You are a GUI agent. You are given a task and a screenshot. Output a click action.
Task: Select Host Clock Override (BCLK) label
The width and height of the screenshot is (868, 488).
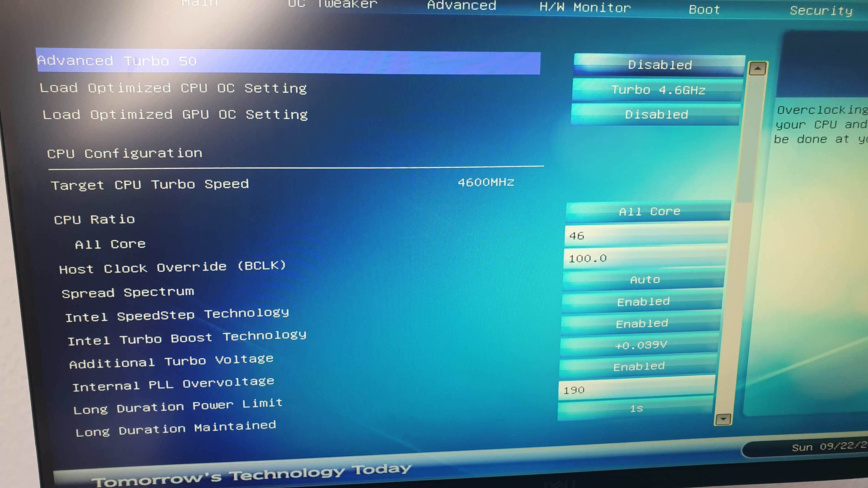tap(172, 267)
